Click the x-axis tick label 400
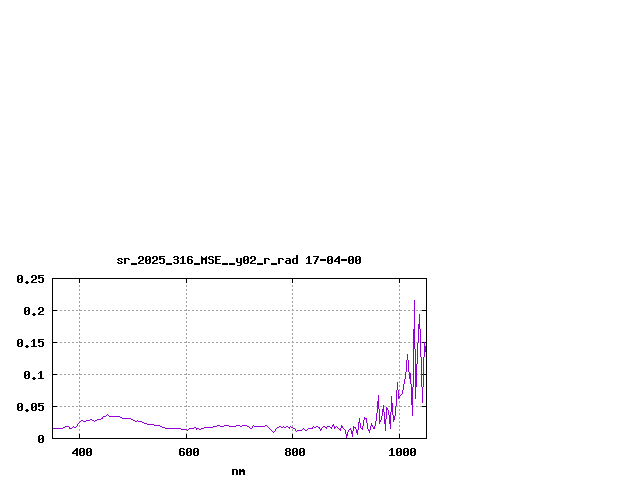This screenshot has height=480, width=640. 80,453
